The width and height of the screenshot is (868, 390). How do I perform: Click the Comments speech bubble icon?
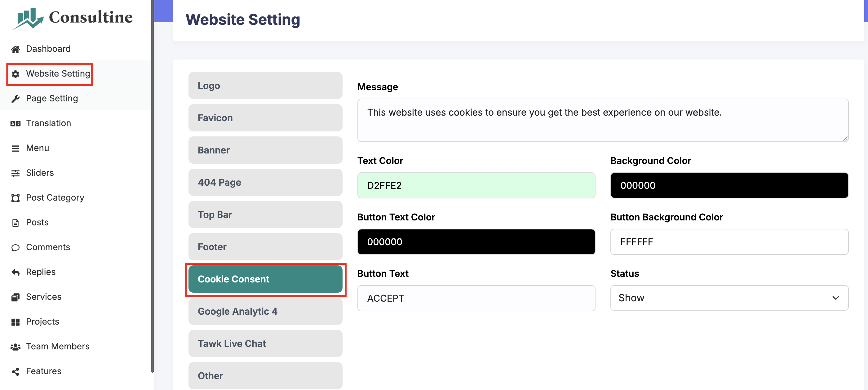point(15,247)
